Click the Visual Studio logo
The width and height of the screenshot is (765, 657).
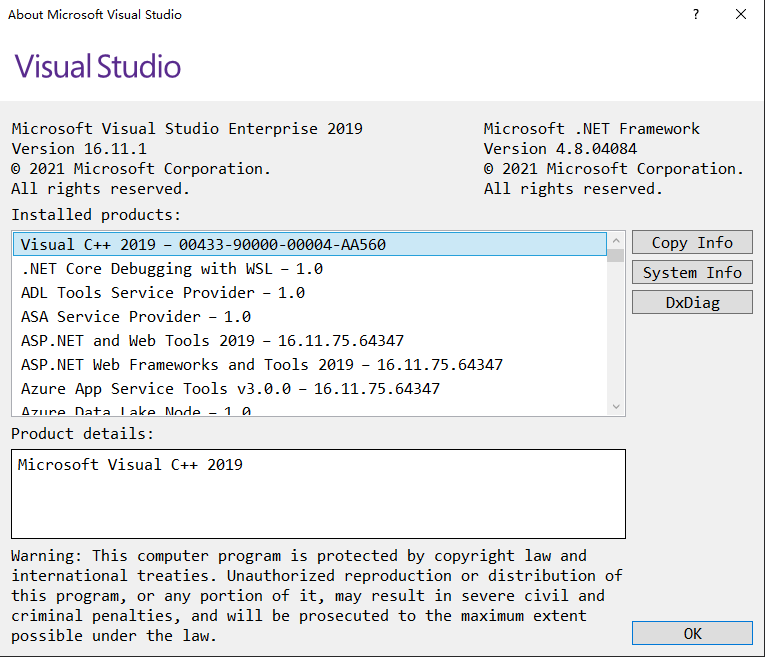tap(98, 67)
